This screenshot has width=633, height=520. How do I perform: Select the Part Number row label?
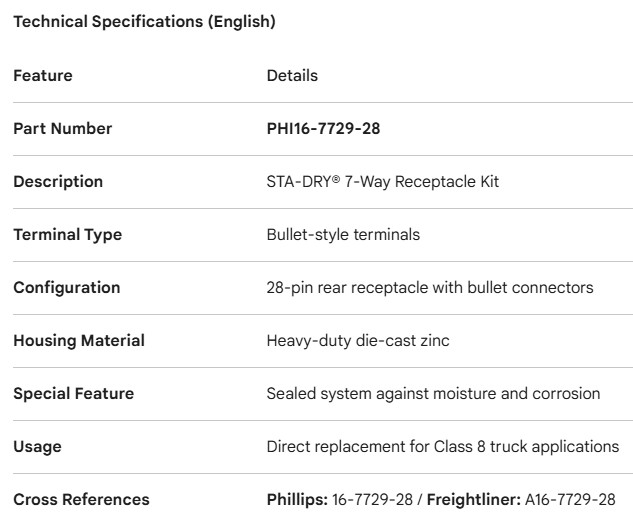(x=62, y=128)
